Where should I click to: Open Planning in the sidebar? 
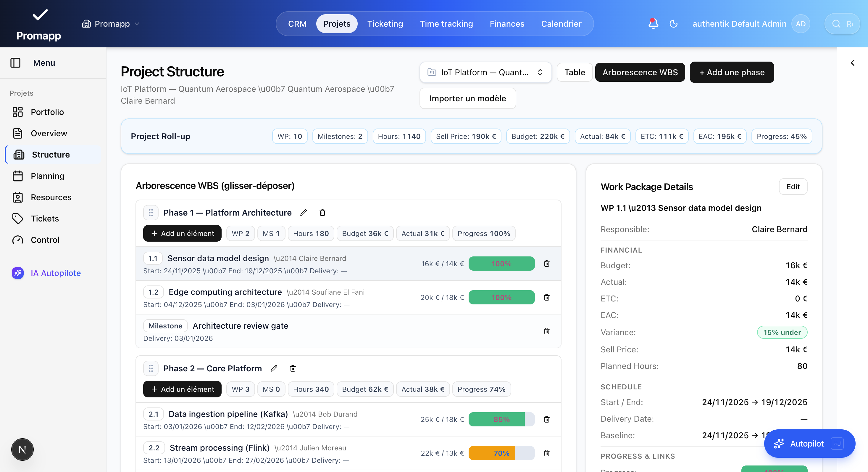pyautogui.click(x=53, y=176)
